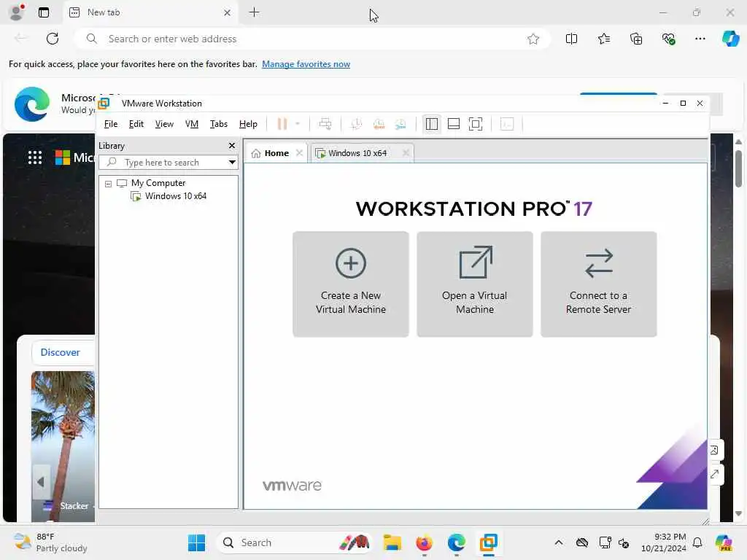Click the Edge address bar
Image resolution: width=747 pixels, height=560 pixels.
pyautogui.click(x=312, y=39)
